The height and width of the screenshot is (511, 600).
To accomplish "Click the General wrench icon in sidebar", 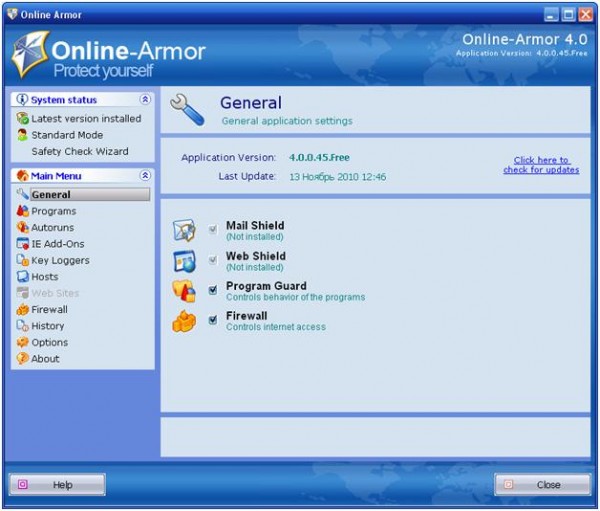I will click(23, 194).
